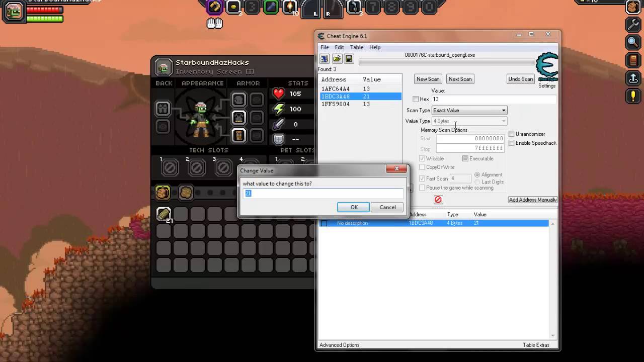Open the Value Type dropdown
Screen dimensions: 644x362
[x=469, y=121]
